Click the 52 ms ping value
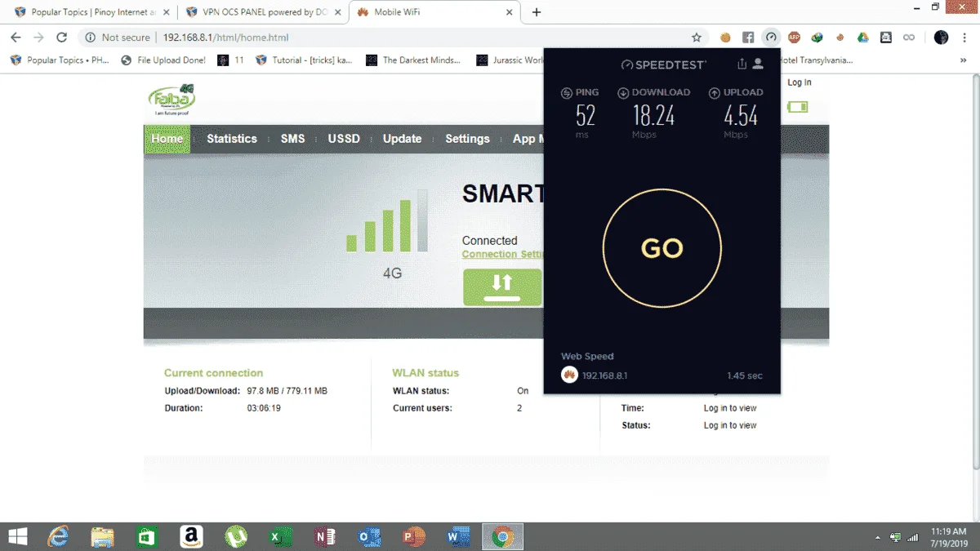 pyautogui.click(x=586, y=116)
